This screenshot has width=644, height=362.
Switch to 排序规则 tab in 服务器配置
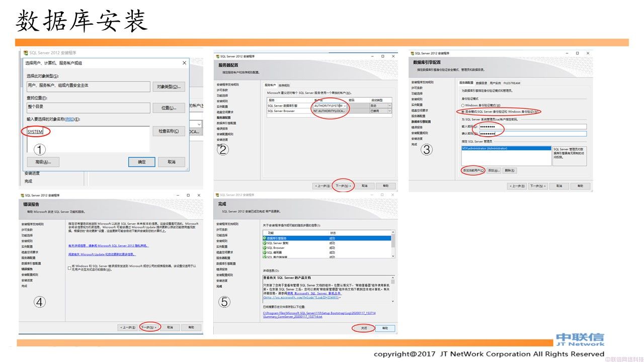click(x=284, y=85)
